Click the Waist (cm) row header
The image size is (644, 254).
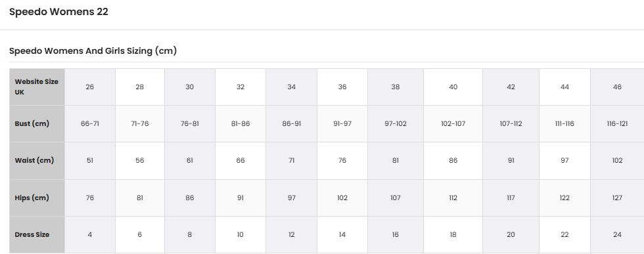click(37, 160)
